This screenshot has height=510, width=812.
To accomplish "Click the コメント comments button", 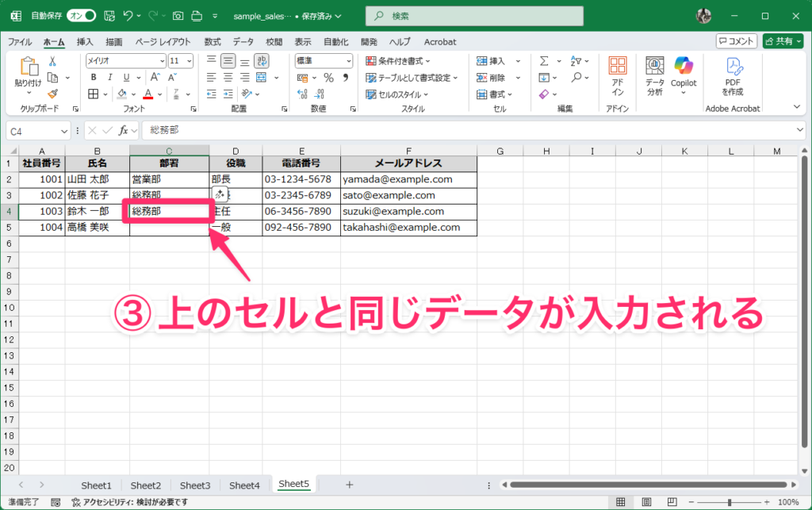I will point(736,41).
